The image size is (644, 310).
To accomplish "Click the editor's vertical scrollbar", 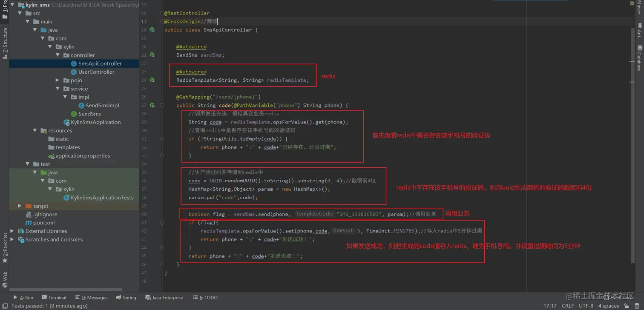I will click(x=632, y=145).
